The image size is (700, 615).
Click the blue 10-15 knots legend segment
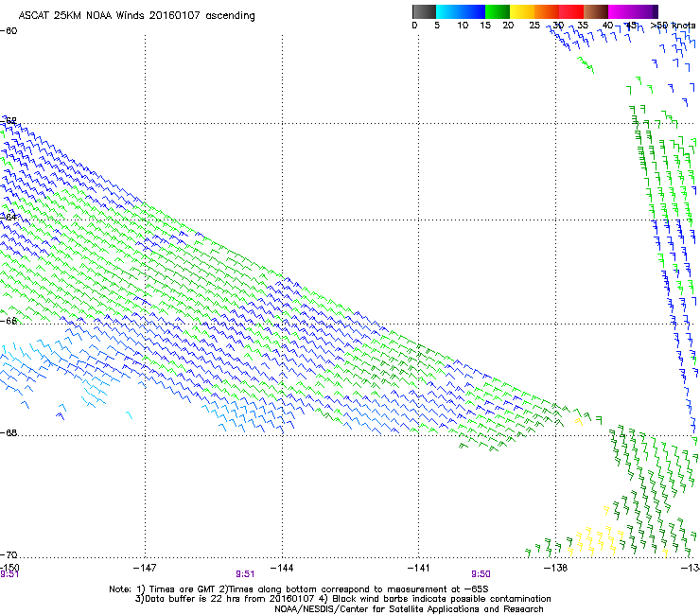473,11
